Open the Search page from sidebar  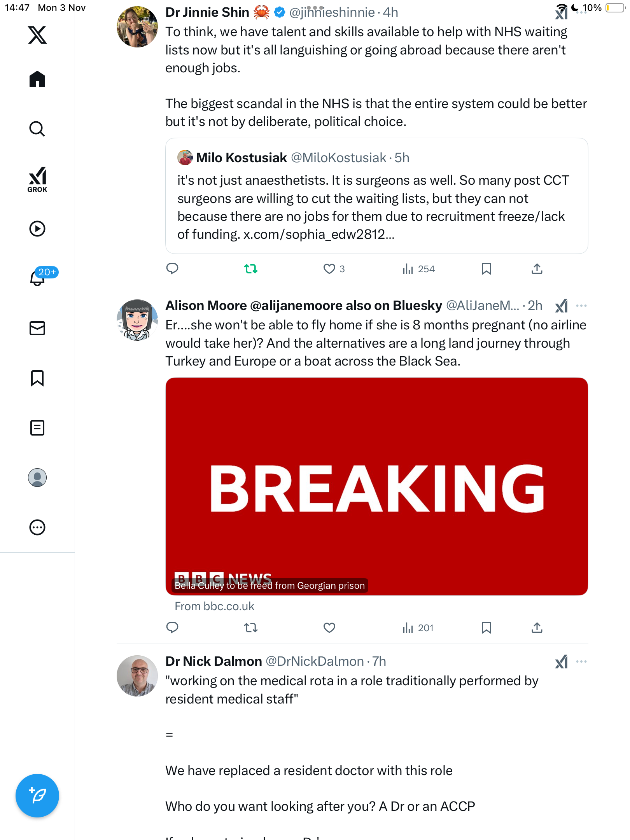point(37,129)
